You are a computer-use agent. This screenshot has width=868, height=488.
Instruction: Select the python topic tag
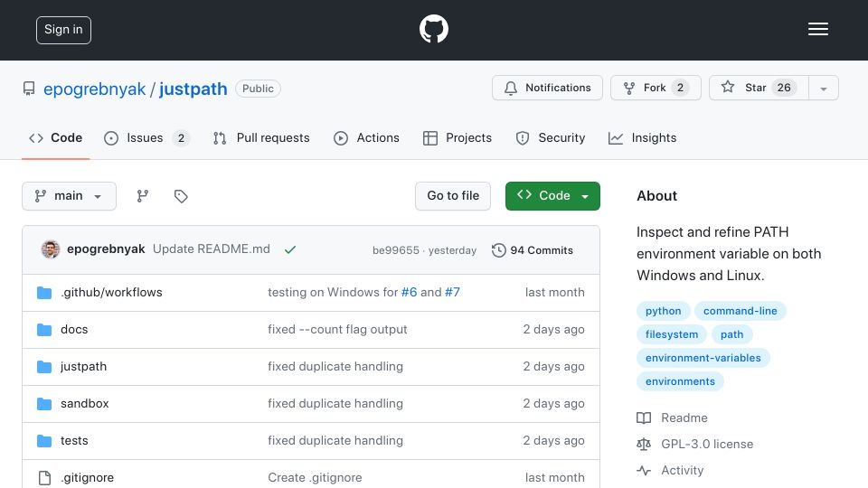(x=663, y=311)
